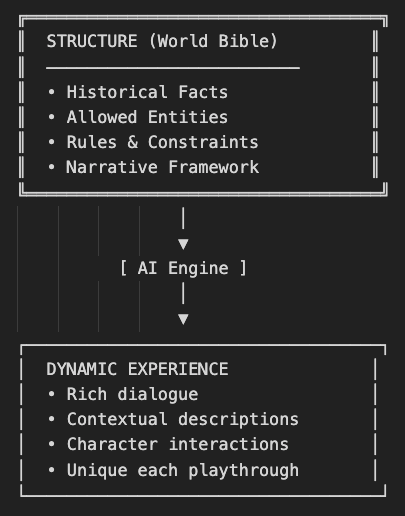Click the bullet before Rich dialogue
This screenshot has width=405, height=516.
[x=51, y=394]
